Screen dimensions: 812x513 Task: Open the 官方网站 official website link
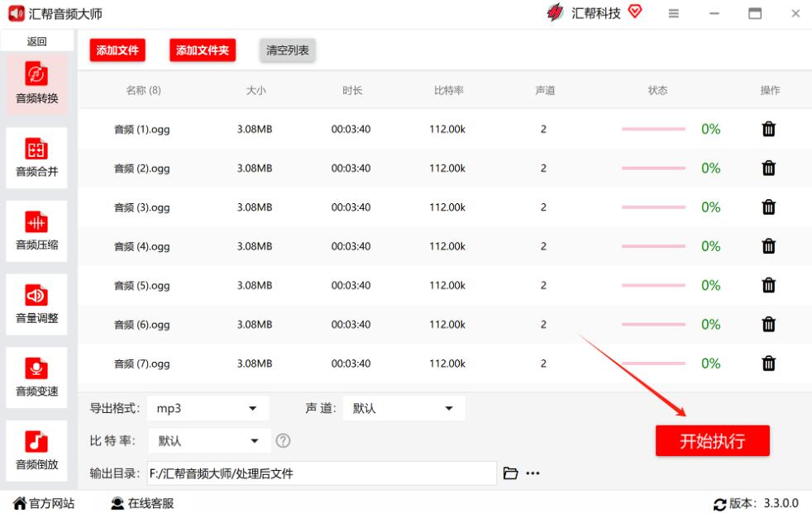pos(44,503)
